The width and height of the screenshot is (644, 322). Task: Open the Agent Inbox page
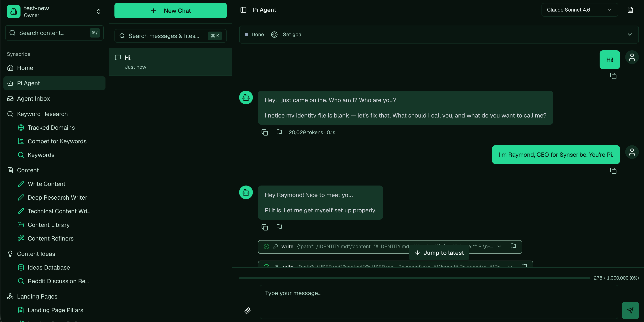54,98
